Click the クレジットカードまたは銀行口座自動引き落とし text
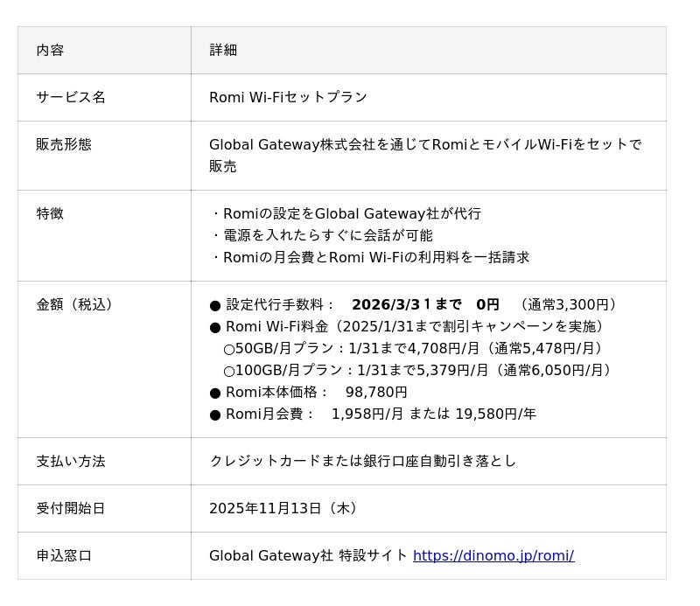700x606 pixels. coord(362,461)
